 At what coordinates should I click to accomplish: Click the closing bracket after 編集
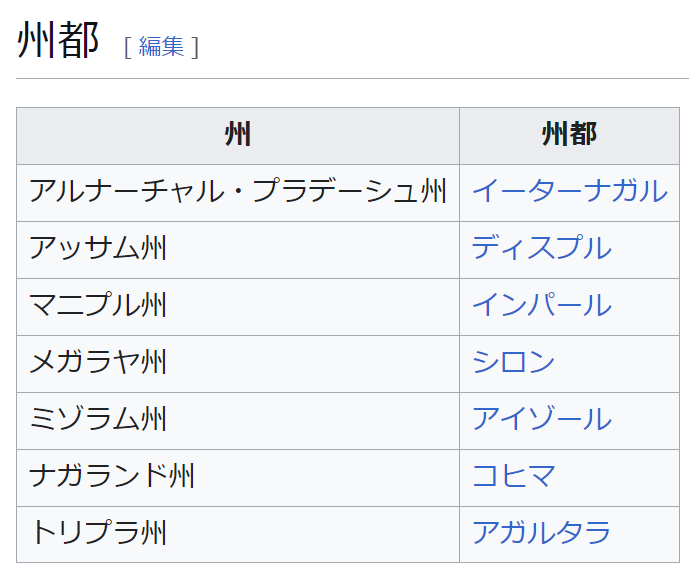(x=195, y=47)
